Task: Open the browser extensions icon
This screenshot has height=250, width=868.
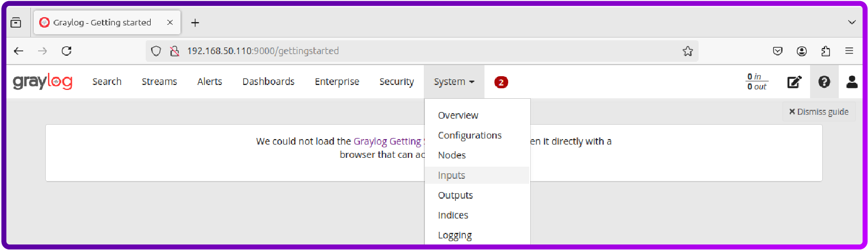Action: tap(826, 51)
